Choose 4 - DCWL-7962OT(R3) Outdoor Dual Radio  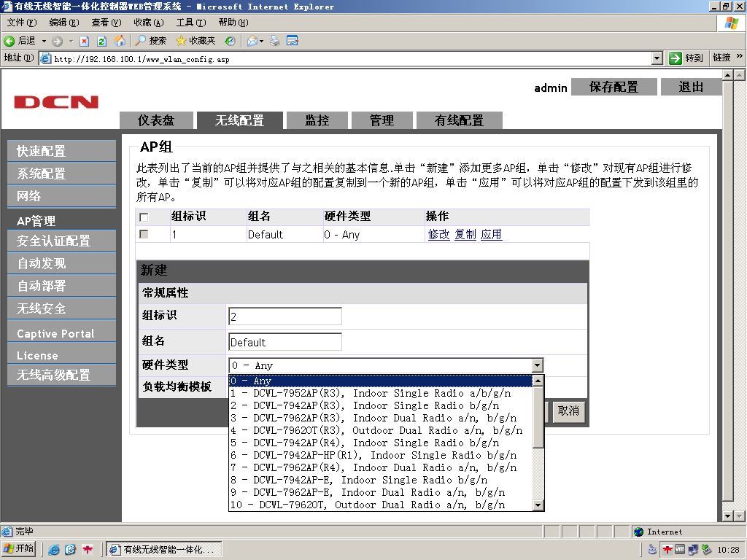pyautogui.click(x=380, y=430)
